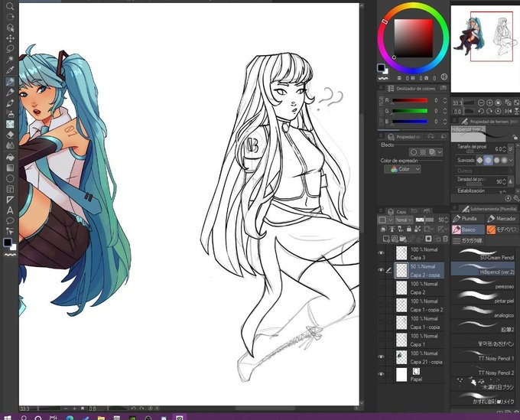Select the Zoom magnifier tool
The image size is (520, 420).
click(x=10, y=6)
